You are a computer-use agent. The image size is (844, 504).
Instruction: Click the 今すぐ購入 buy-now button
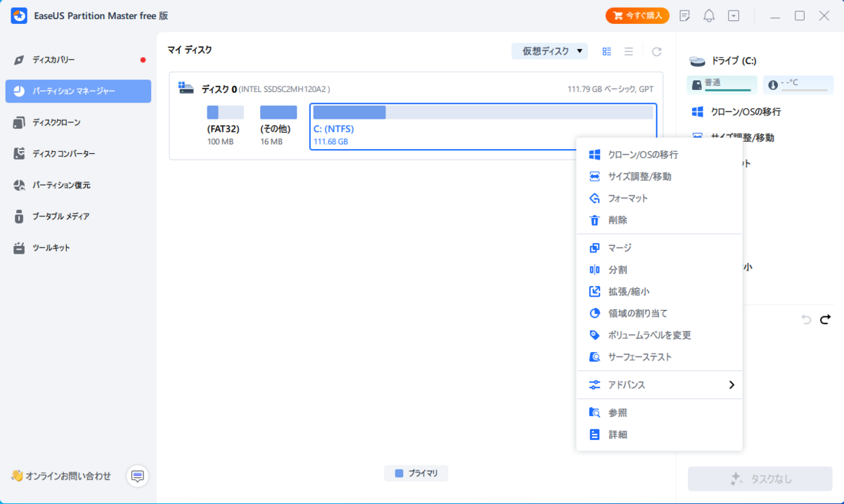point(637,15)
